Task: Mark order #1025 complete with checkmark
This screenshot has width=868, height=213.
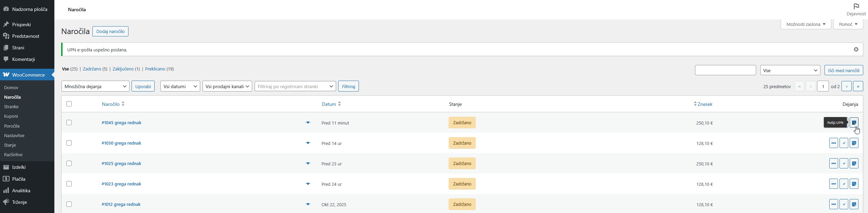Action: click(844, 163)
